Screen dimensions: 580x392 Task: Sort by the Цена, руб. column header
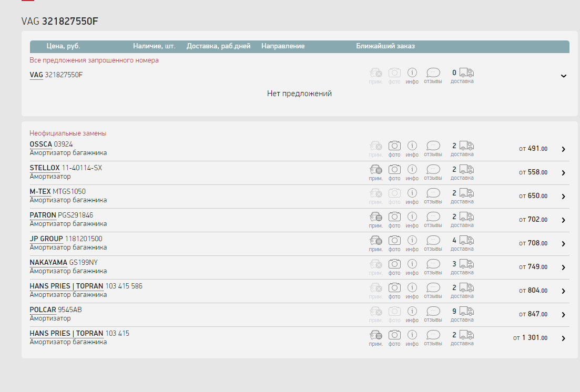pyautogui.click(x=63, y=46)
